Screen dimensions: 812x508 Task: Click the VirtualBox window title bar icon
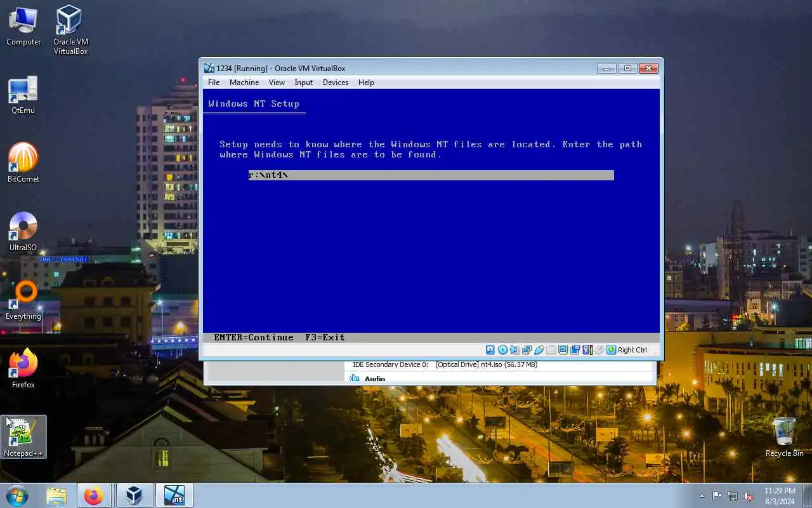click(209, 68)
